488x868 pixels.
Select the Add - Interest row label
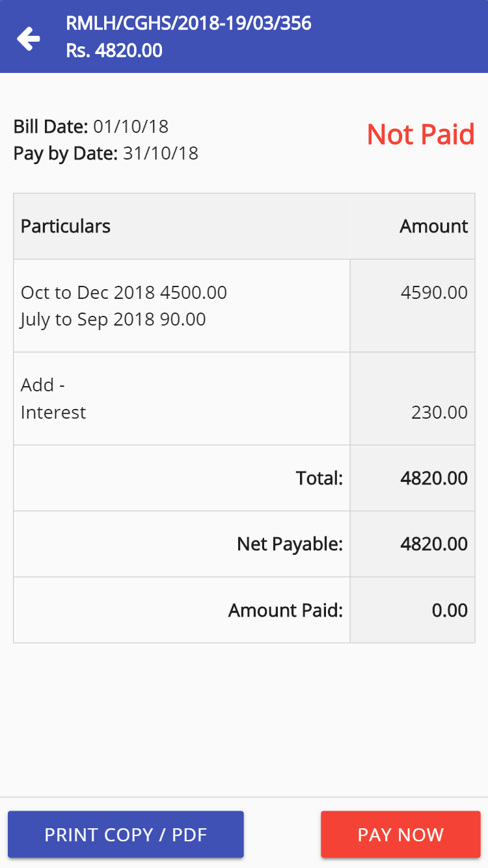pyautogui.click(x=53, y=399)
